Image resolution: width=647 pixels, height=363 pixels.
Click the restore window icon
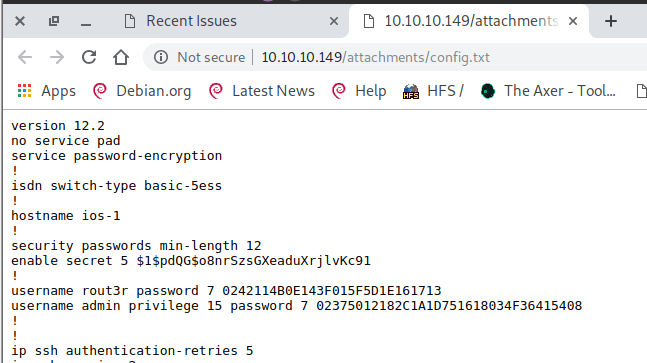(54, 21)
